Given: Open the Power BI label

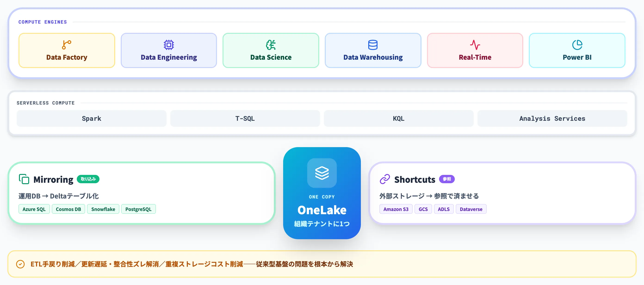Looking at the screenshot, I should click(577, 57).
